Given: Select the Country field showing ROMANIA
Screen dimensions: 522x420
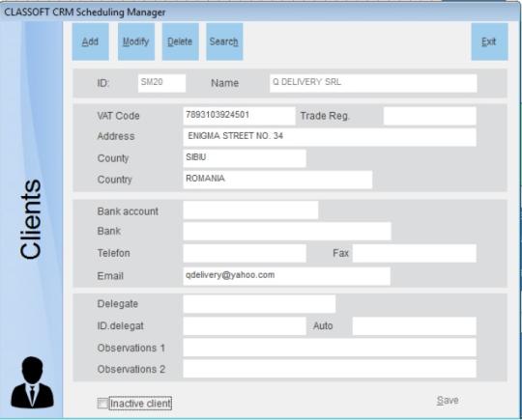Looking at the screenshot, I should click(277, 180).
